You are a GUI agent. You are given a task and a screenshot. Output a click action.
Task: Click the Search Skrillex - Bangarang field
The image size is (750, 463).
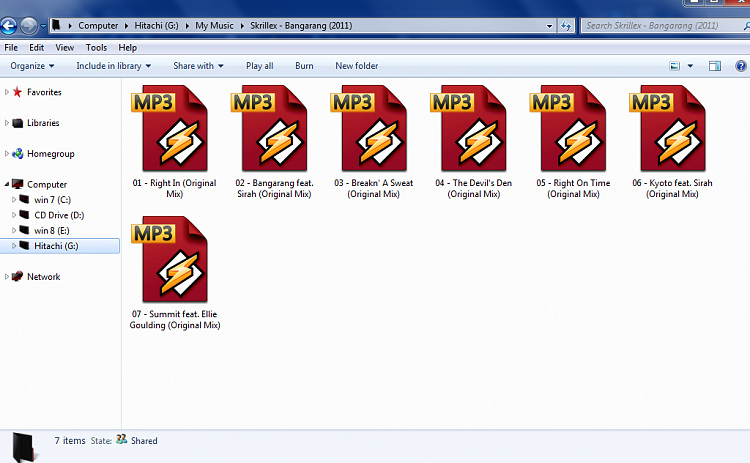(665, 26)
